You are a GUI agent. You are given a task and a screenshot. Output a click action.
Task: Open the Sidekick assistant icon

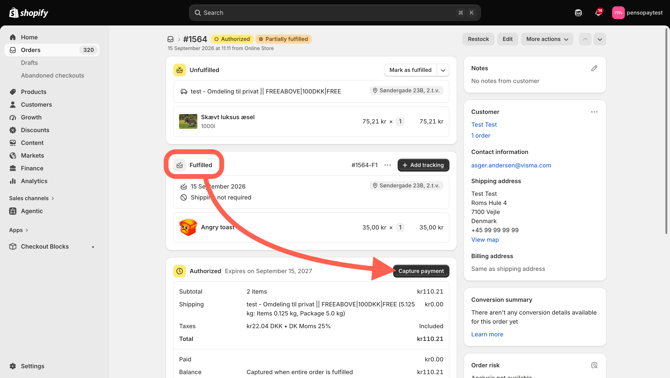click(578, 13)
